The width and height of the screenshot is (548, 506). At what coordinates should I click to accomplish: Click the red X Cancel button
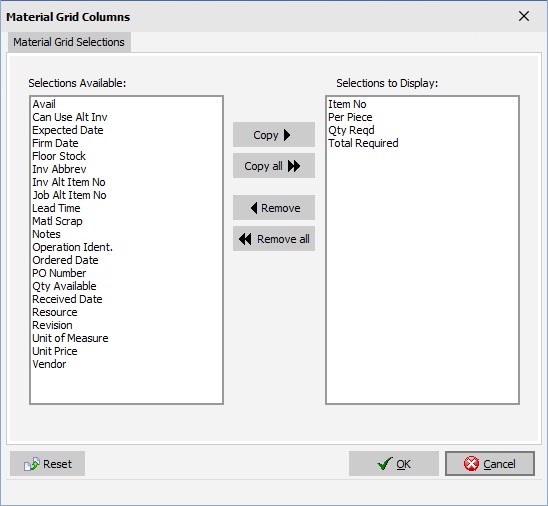pos(490,464)
